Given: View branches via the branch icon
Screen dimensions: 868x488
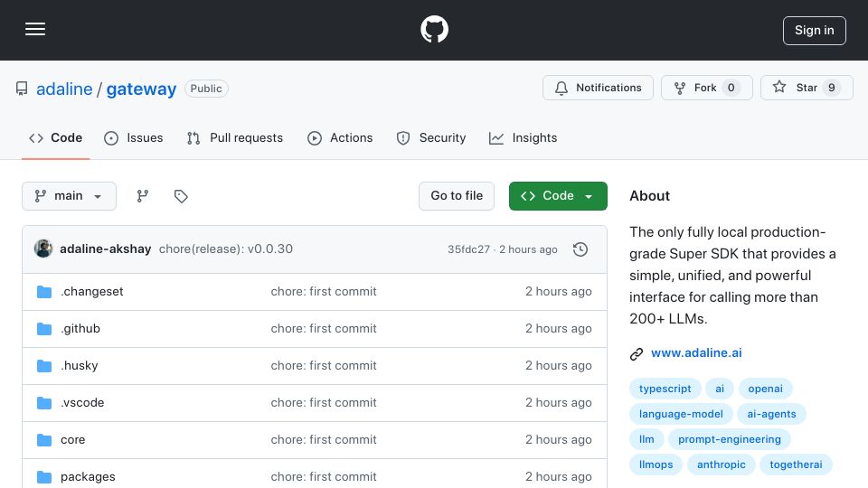Looking at the screenshot, I should click(x=143, y=196).
